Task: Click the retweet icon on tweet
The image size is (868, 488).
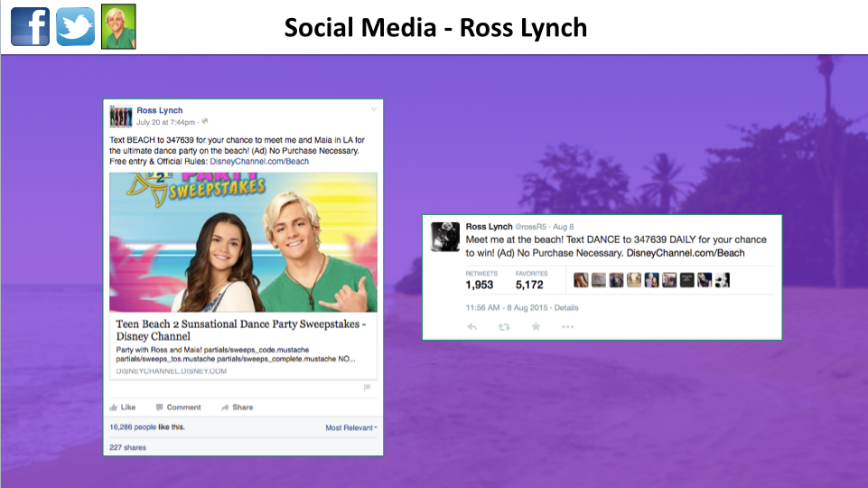Action: 504,326
